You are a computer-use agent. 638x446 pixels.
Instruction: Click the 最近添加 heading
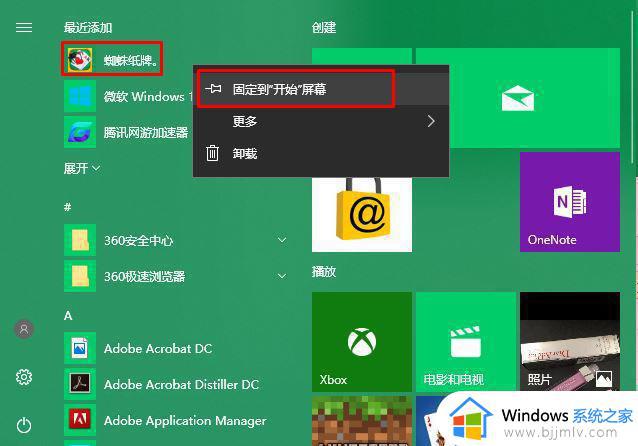[x=88, y=28]
